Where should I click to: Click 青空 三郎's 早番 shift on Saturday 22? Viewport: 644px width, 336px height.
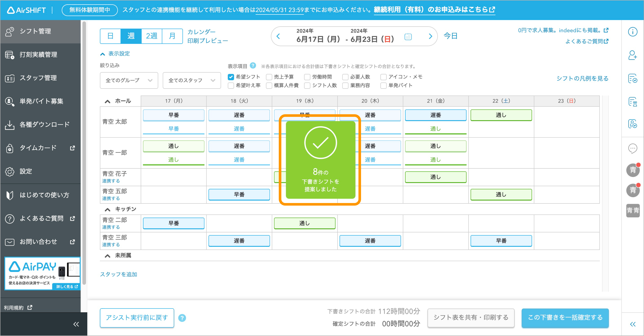(x=501, y=241)
